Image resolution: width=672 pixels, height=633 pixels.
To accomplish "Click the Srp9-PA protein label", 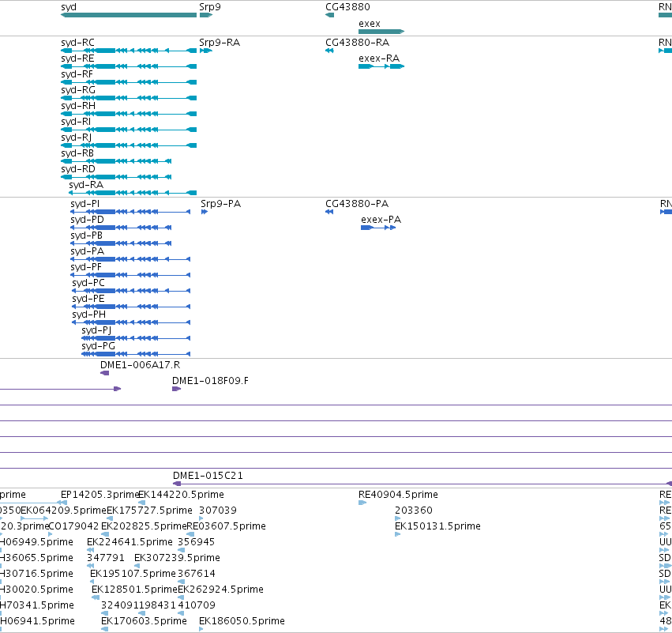I will click(x=221, y=204).
